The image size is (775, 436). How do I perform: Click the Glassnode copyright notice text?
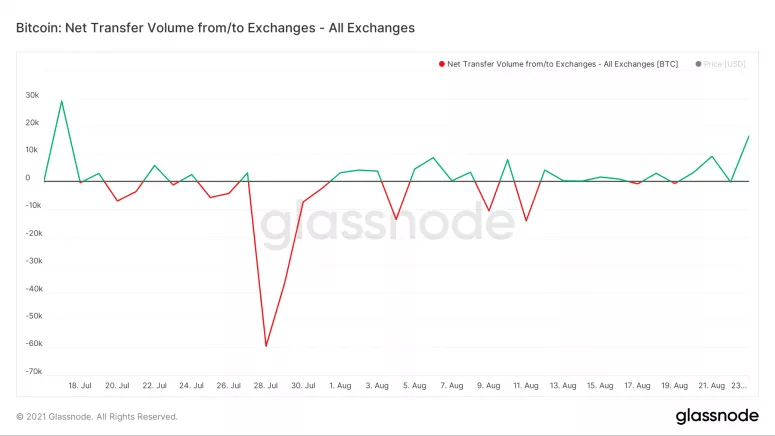point(97,416)
